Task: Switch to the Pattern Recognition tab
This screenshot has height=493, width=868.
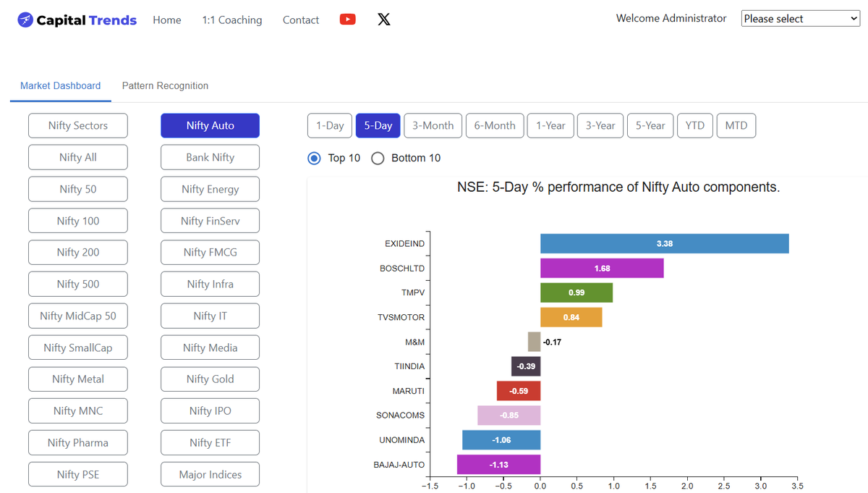Action: [x=165, y=85]
